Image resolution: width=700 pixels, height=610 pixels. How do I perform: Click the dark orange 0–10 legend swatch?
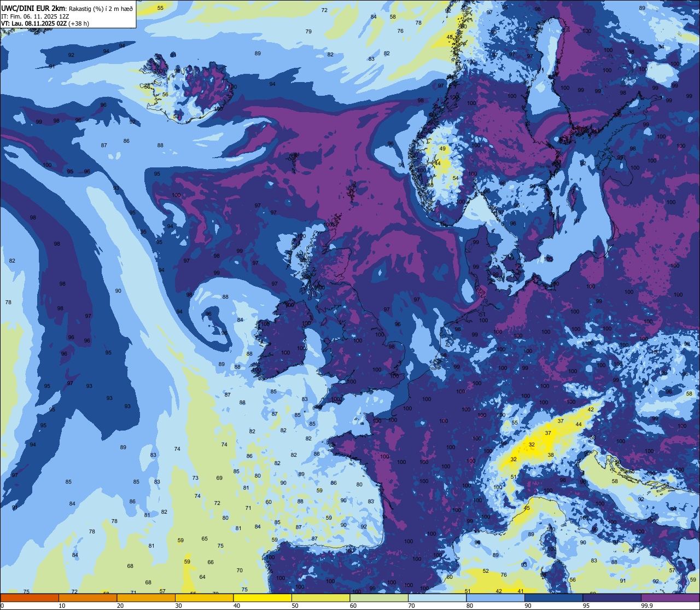click(x=30, y=598)
